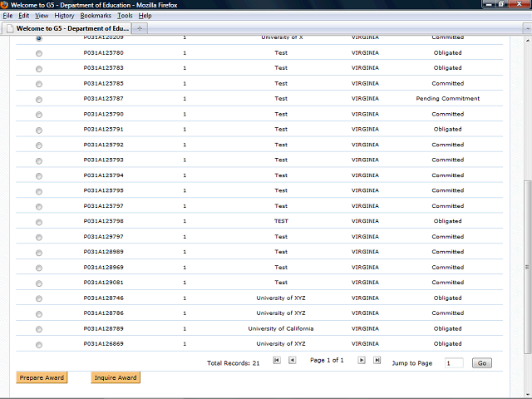Click award number P031A125795
The height and width of the screenshot is (399, 532).
point(103,190)
